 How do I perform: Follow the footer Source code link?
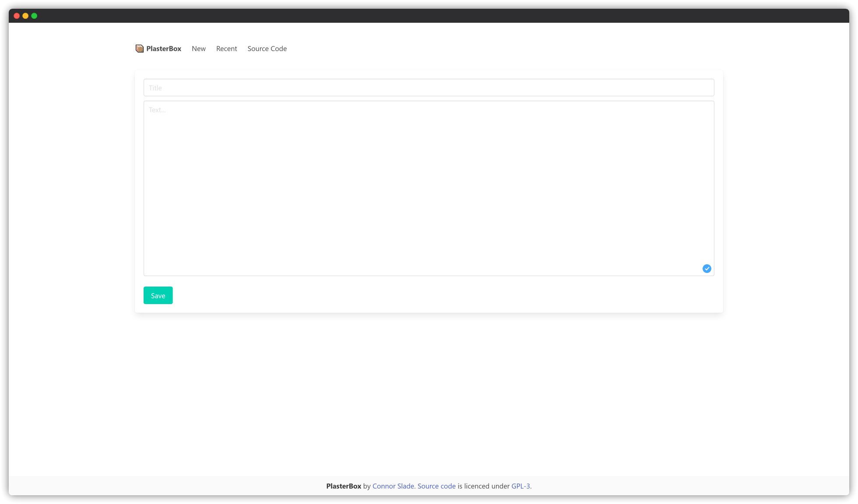tap(436, 486)
